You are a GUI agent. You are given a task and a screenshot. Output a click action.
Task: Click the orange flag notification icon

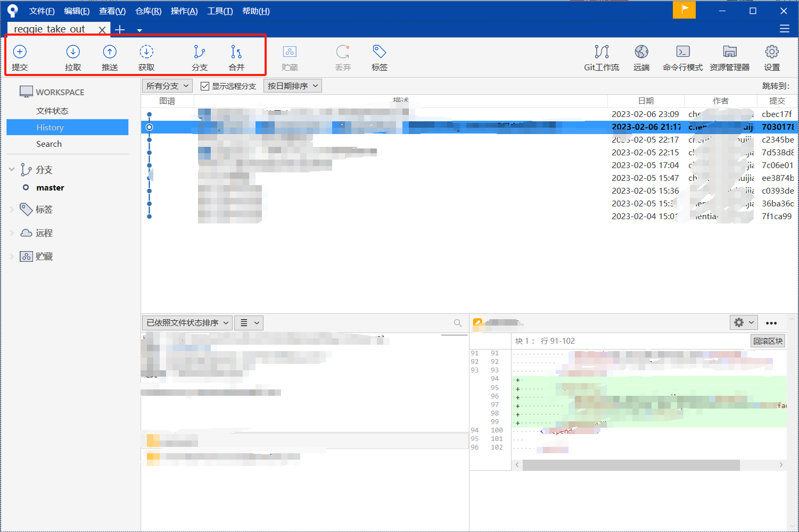click(x=684, y=10)
